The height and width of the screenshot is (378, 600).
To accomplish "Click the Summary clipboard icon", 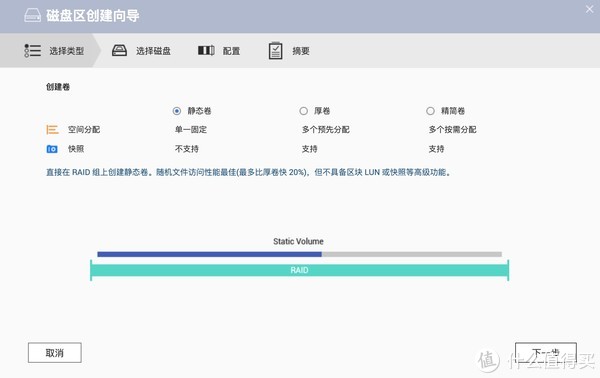I will [275, 51].
